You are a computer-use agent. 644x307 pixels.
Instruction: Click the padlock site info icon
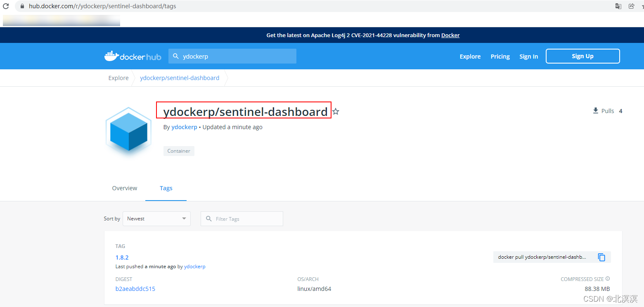tap(22, 6)
